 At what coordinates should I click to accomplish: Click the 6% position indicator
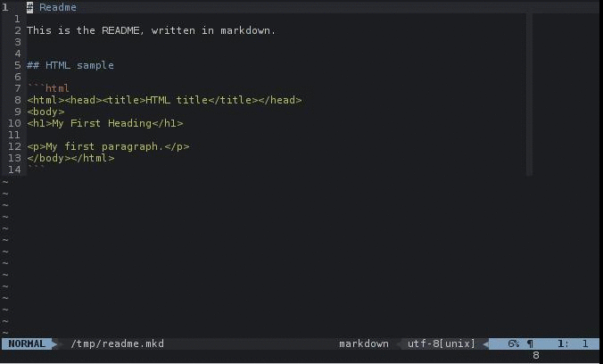(x=514, y=343)
